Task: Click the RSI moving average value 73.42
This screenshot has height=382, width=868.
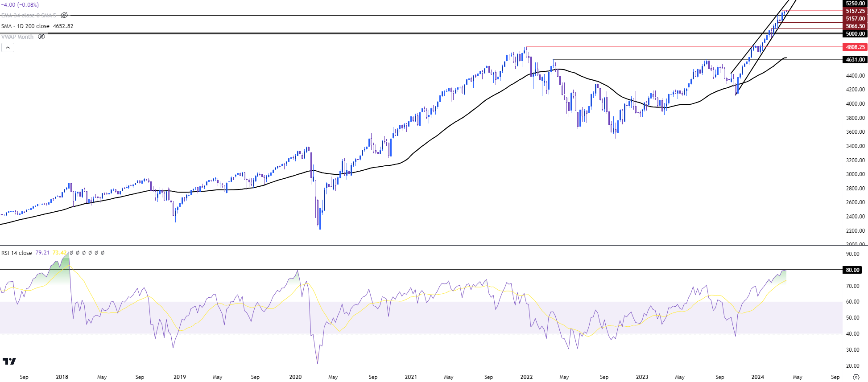Action: [x=60, y=253]
